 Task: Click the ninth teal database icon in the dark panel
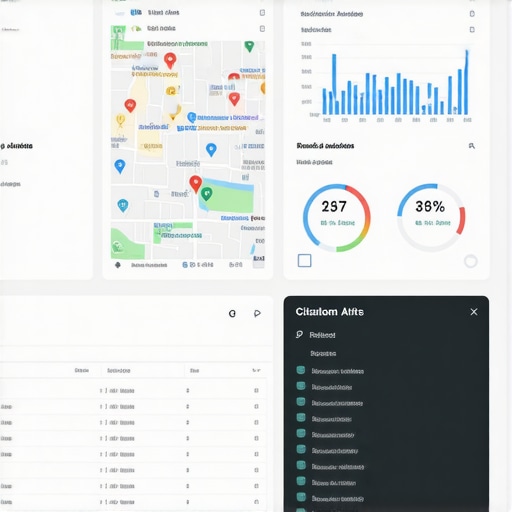301,497
